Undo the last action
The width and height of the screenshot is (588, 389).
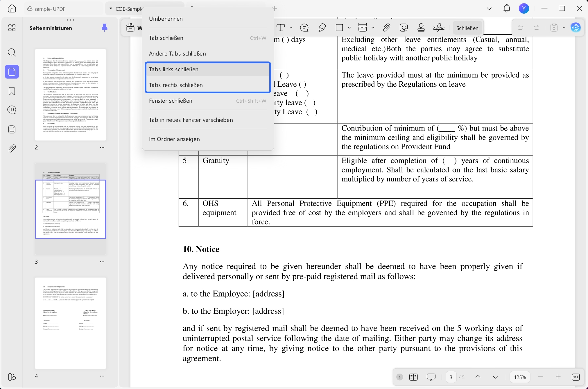click(521, 28)
